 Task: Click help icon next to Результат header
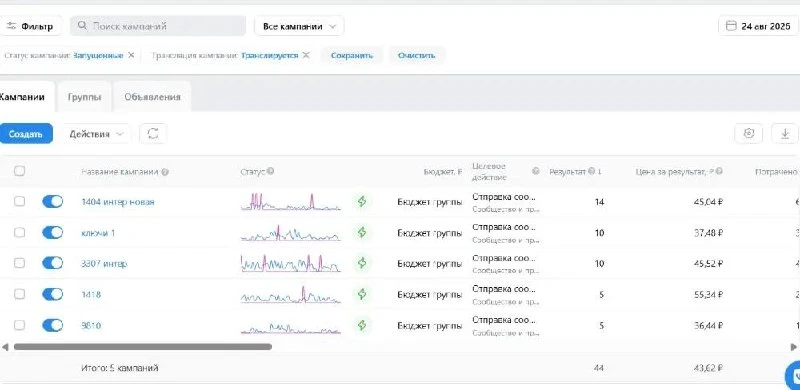coord(591,171)
